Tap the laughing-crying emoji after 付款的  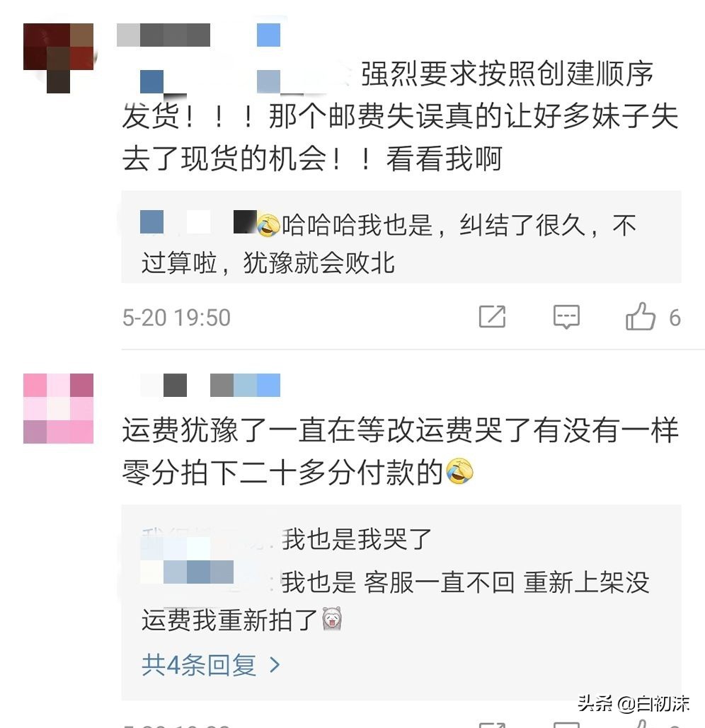(459, 471)
